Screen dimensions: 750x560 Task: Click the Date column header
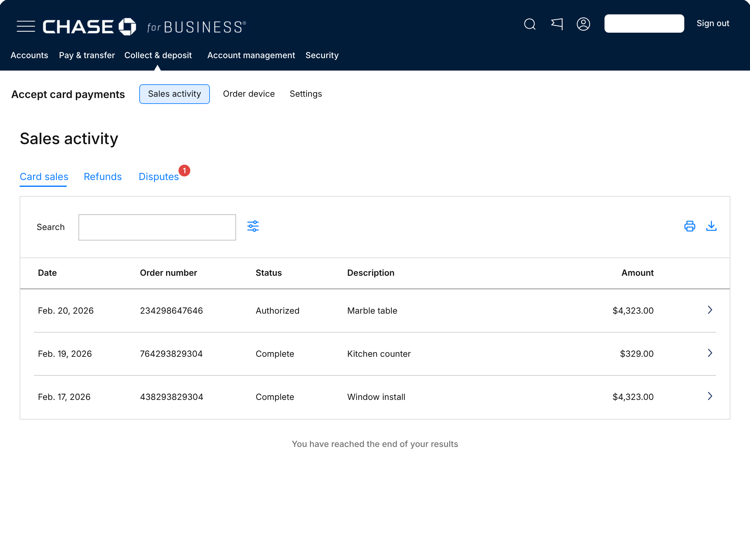(47, 273)
